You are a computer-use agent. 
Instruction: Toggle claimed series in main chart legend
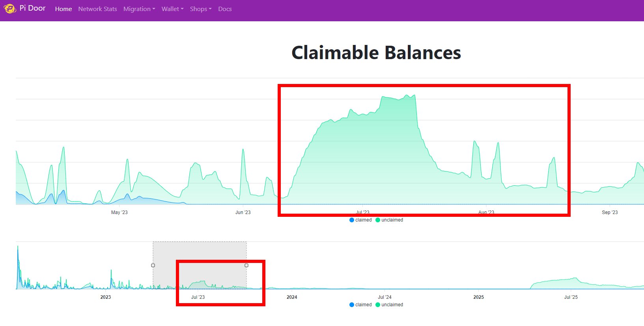(363, 220)
